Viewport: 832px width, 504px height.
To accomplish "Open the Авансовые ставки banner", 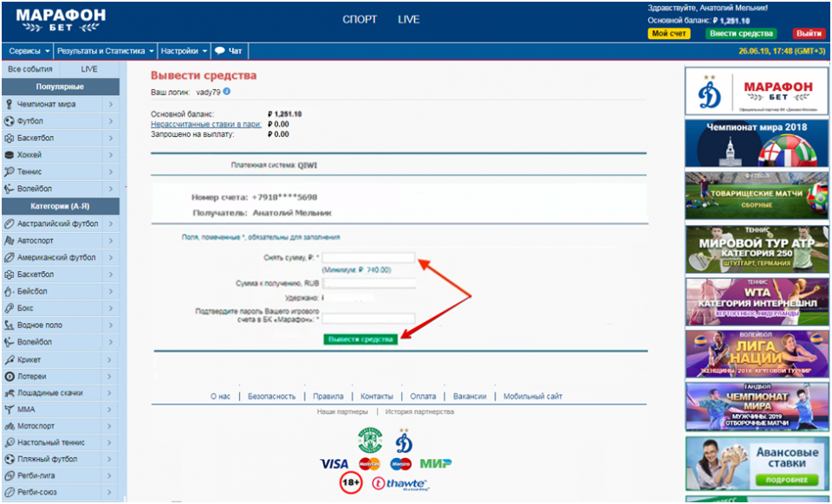I will pyautogui.click(x=756, y=463).
